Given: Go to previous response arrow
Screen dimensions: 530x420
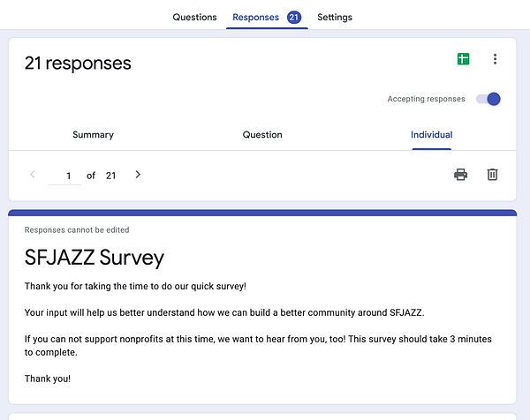Looking at the screenshot, I should (33, 175).
